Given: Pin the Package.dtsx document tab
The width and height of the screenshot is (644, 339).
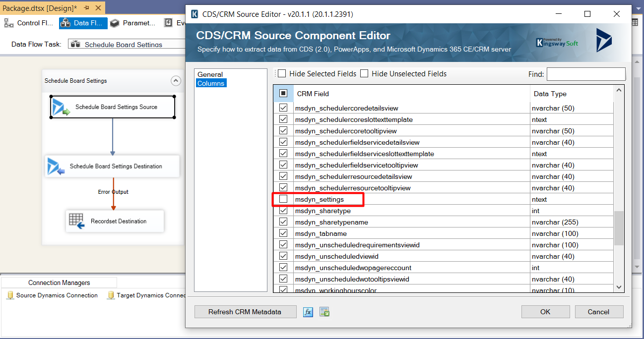Looking at the screenshot, I should click(86, 8).
